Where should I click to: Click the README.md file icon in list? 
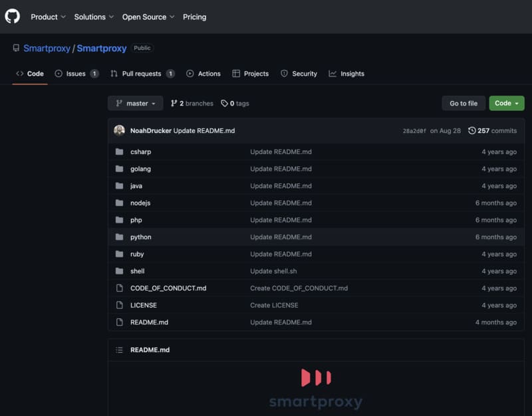(x=120, y=322)
